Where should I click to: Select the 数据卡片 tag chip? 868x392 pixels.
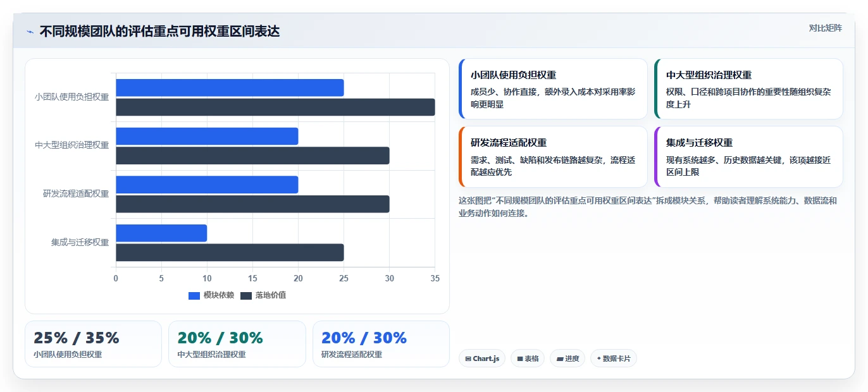(x=614, y=358)
